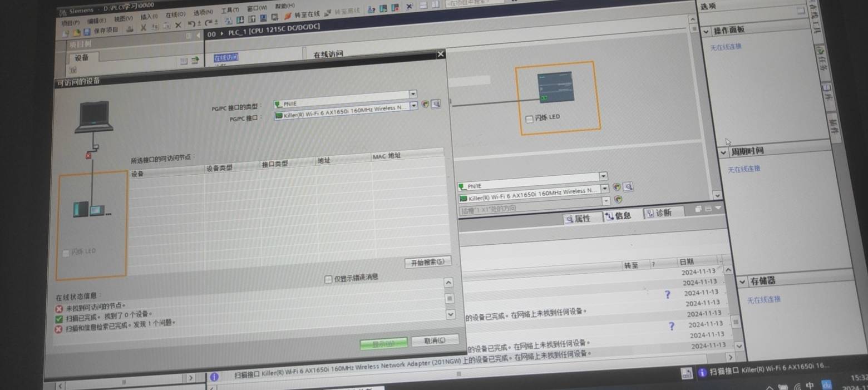The image size is (868, 390).
Task: Open background Killer Wi-Fi interface dropdown
Action: 605,189
